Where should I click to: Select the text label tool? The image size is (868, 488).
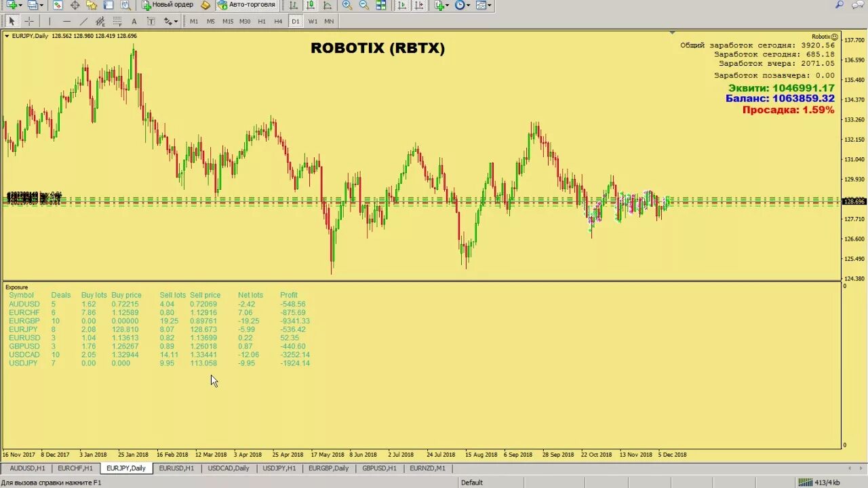pos(151,21)
